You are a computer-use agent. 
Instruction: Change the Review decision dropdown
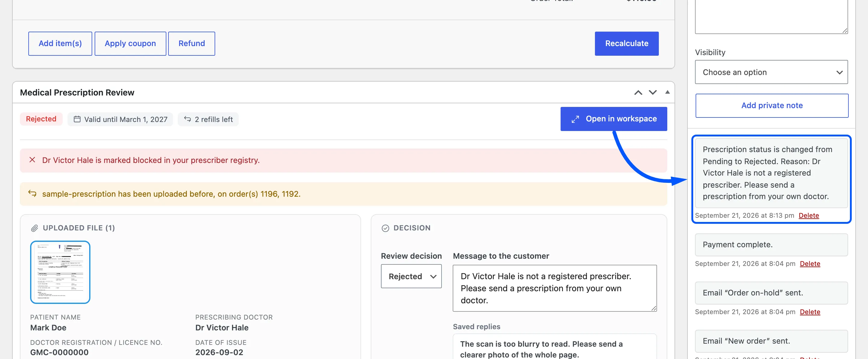click(411, 276)
